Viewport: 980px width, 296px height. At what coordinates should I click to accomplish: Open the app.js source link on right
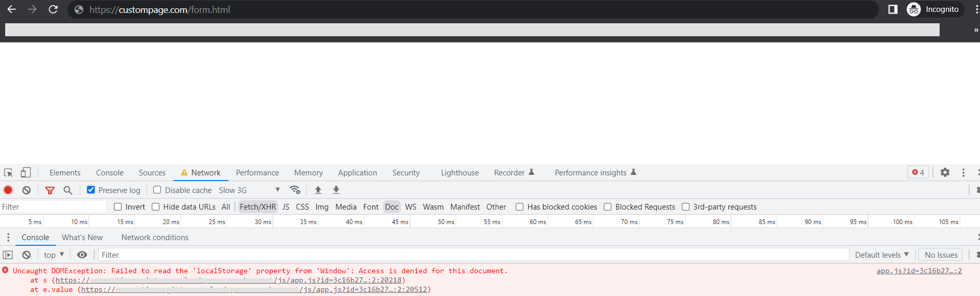click(919, 271)
